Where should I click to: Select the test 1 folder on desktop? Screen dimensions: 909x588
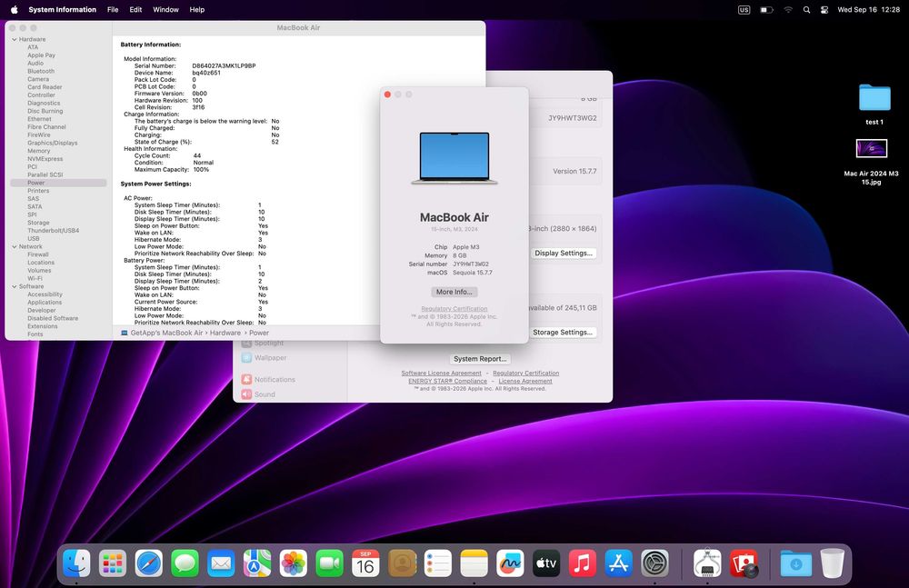[874, 105]
